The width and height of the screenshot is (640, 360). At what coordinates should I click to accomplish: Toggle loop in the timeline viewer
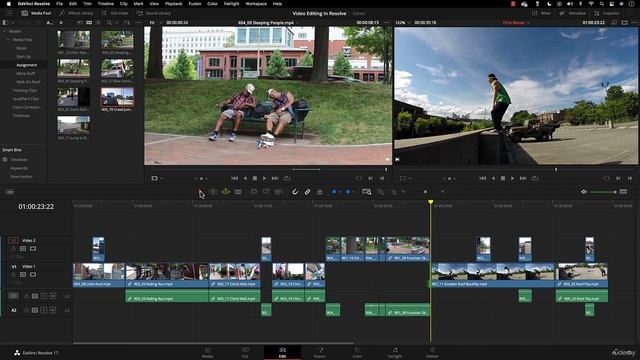tap(535, 178)
